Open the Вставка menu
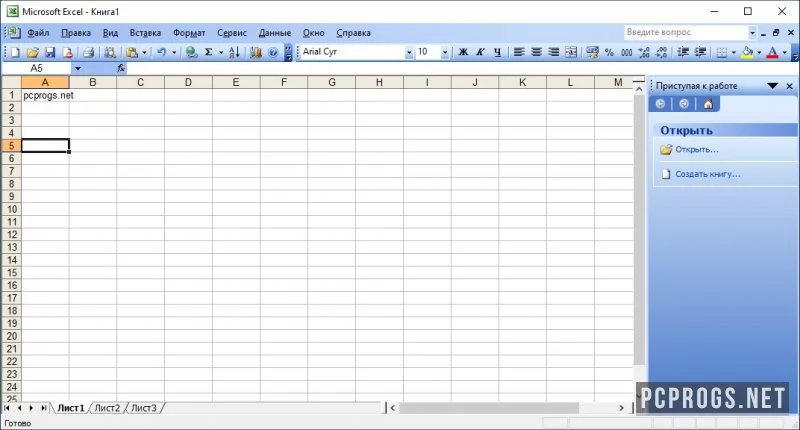The image size is (800, 430). [x=145, y=33]
